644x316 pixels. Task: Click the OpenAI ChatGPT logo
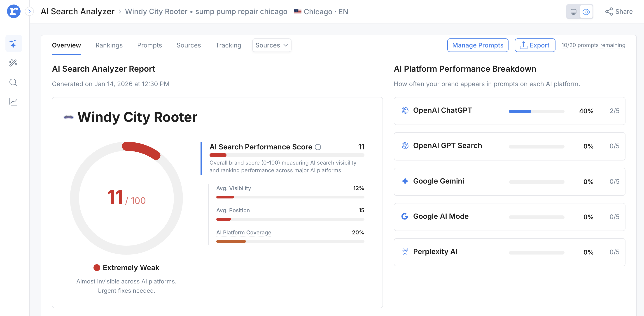click(x=405, y=110)
